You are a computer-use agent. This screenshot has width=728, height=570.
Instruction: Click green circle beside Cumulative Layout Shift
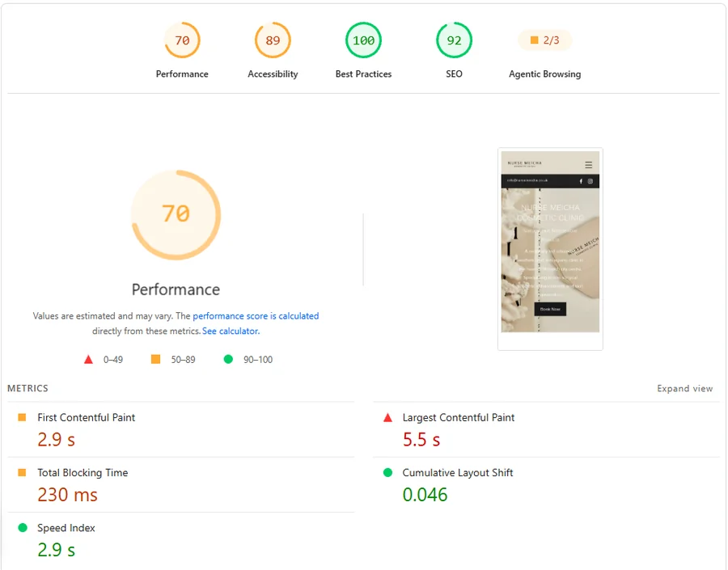(387, 472)
